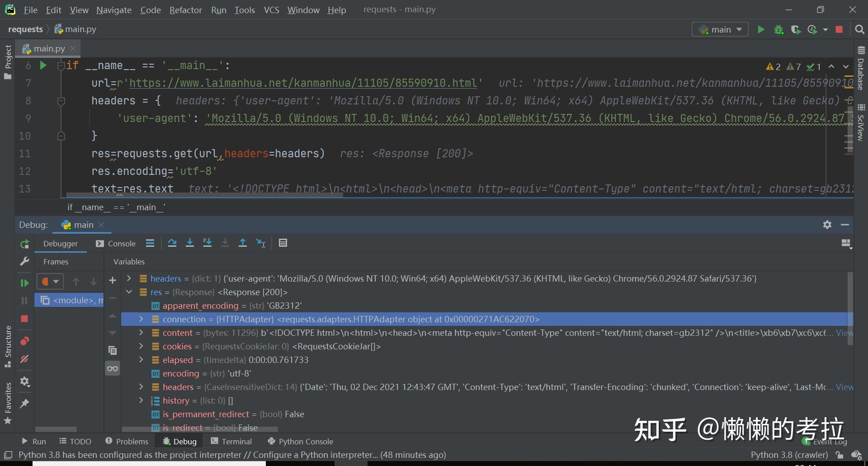Image resolution: width=868 pixels, height=466 pixels.
Task: Mute breakpoints using the slashed circle icon
Action: 24,358
